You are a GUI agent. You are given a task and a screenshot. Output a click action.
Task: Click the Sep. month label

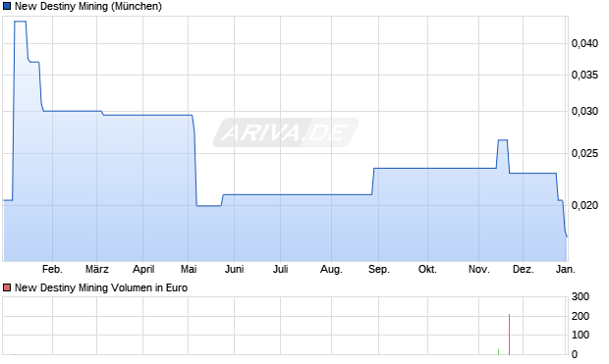[379, 269]
